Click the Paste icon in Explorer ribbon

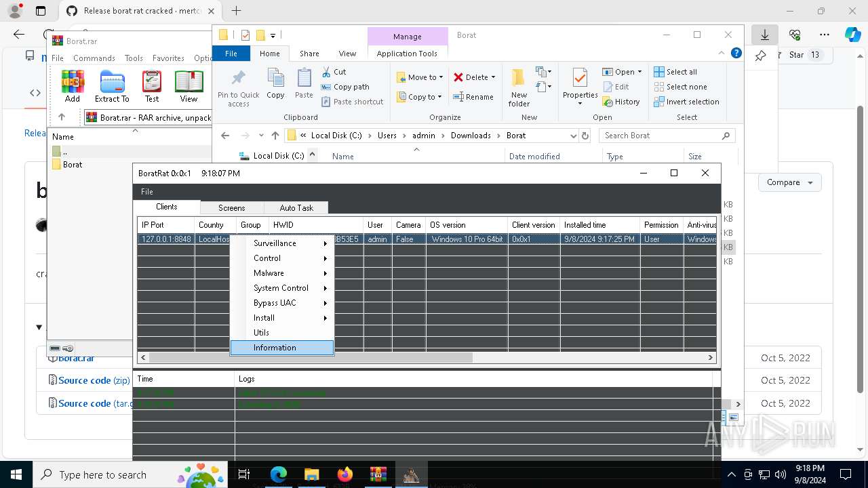tap(304, 84)
